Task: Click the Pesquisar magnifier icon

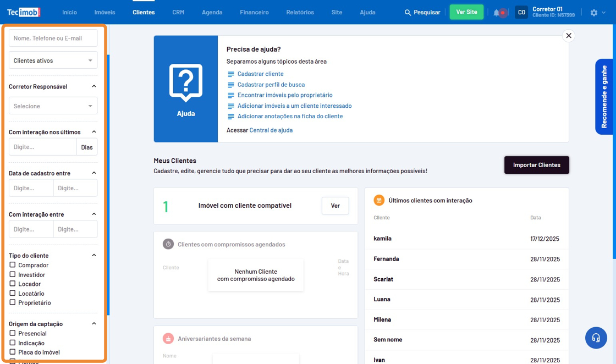Action: [x=408, y=12]
